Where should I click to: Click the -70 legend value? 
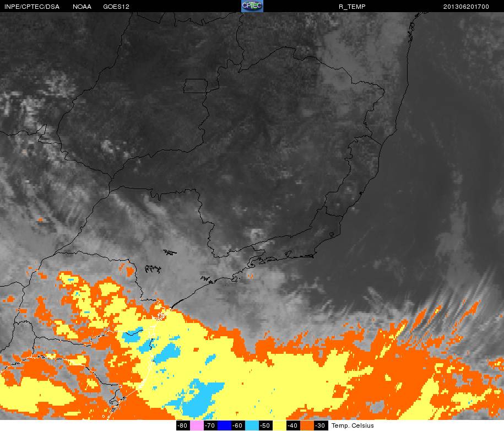click(210, 425)
